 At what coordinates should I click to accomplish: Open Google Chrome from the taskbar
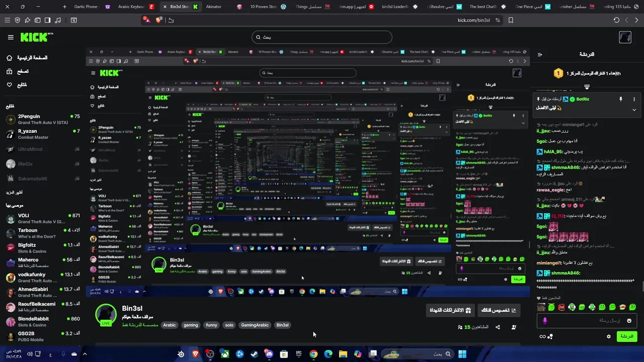(313, 354)
